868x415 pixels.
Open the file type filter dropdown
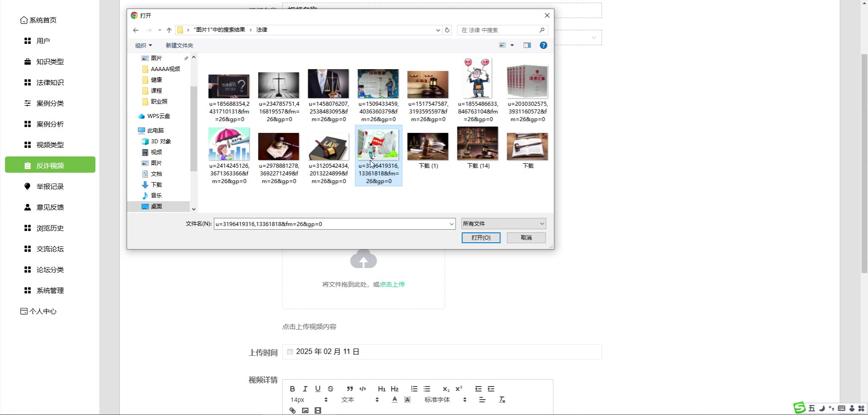[503, 224]
